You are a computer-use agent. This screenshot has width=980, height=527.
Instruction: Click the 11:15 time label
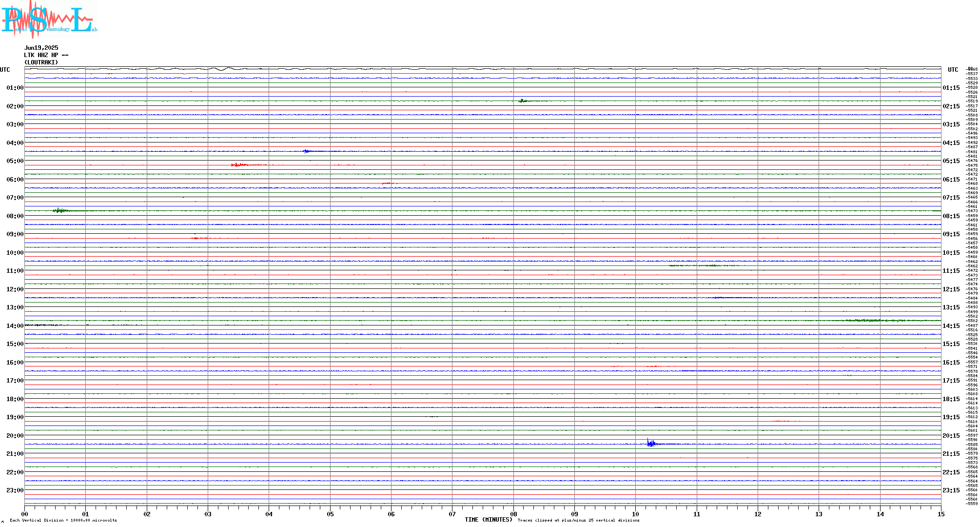click(x=951, y=271)
